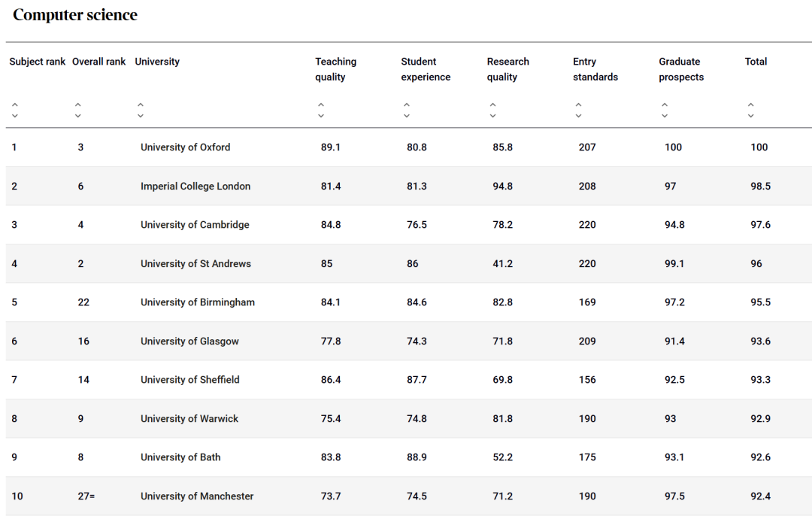Viewport: 812px width, 516px height.
Task: Sort Graduate prospects descending arrow
Action: pos(665,116)
